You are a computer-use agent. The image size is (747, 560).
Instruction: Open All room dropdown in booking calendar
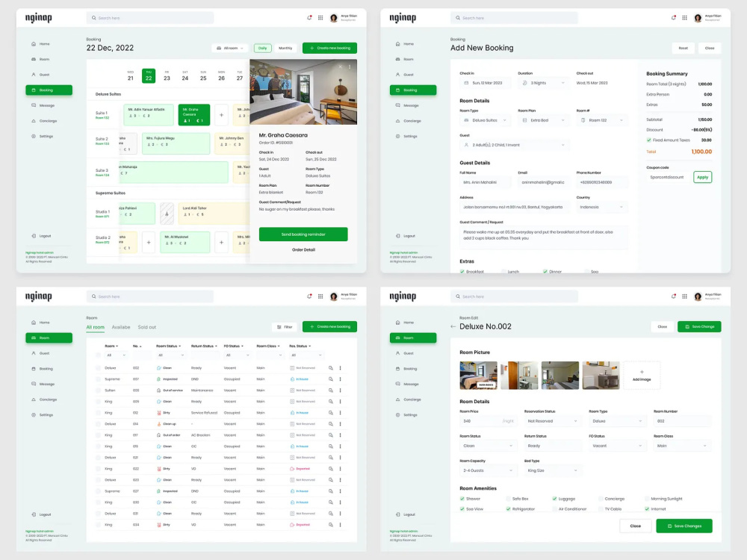(230, 48)
